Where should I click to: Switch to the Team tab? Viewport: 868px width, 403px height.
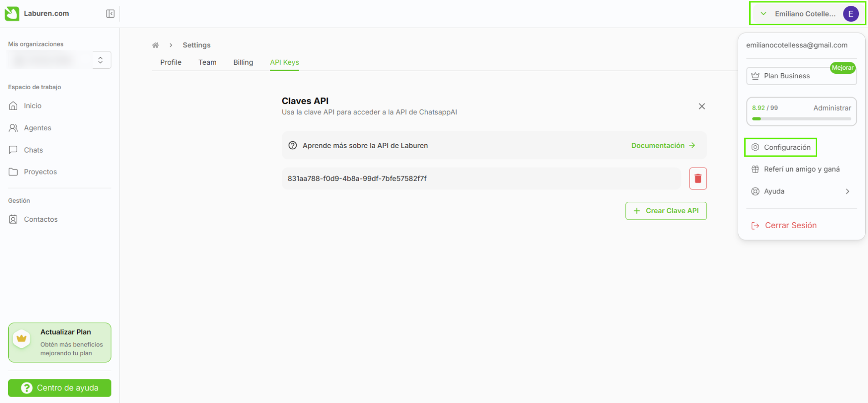pos(207,62)
